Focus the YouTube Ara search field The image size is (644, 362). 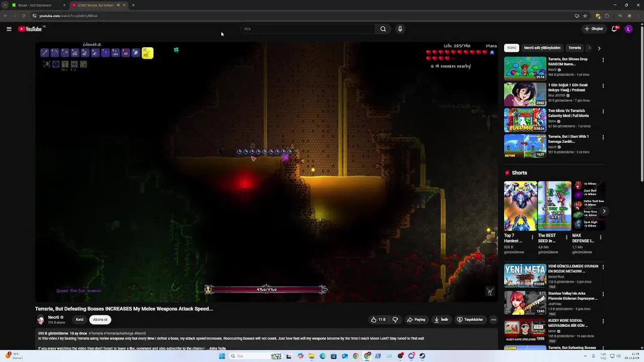307,29
